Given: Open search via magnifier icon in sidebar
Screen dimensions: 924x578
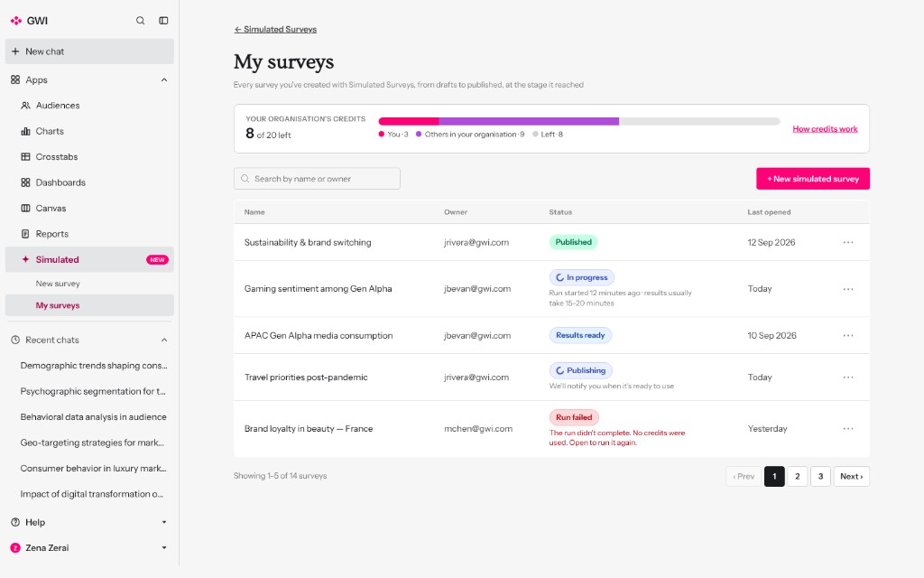Looking at the screenshot, I should (140, 21).
